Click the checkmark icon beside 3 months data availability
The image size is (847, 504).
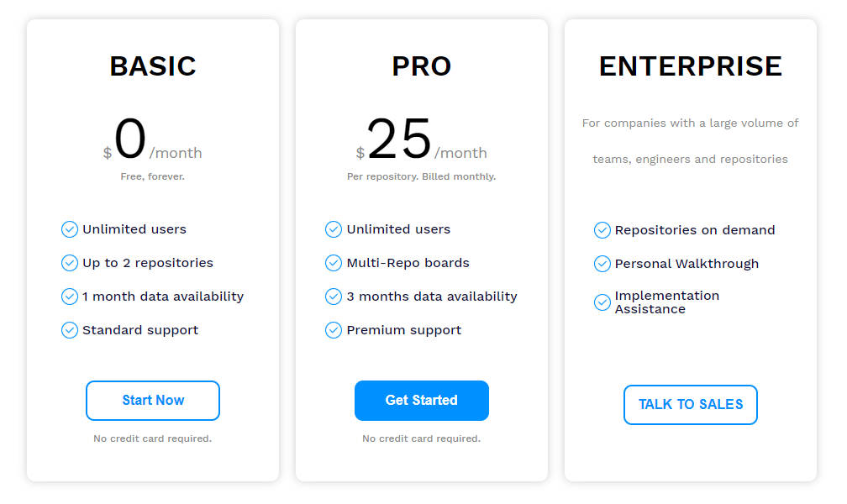[x=334, y=296]
